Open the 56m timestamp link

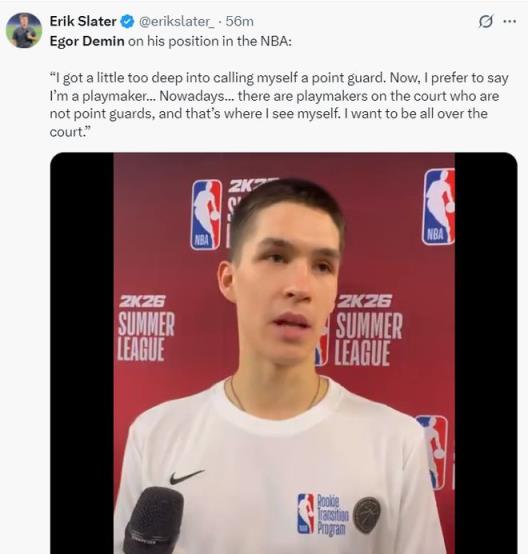pos(239,22)
